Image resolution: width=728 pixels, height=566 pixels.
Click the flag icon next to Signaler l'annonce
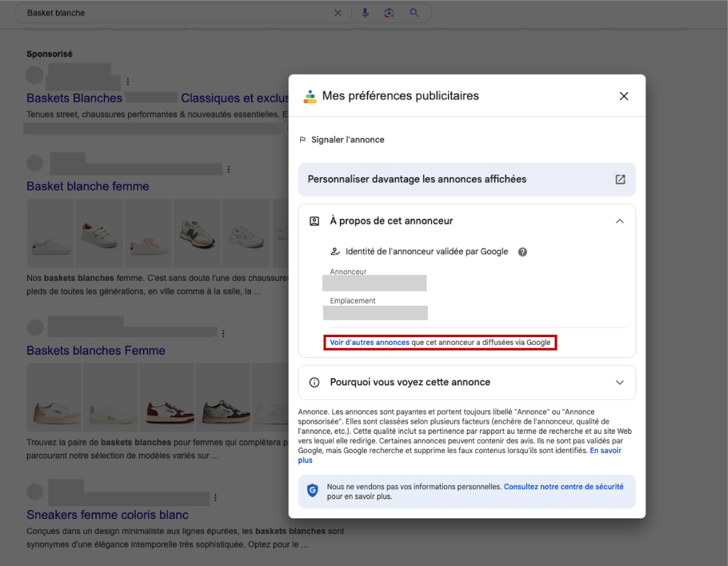point(303,140)
